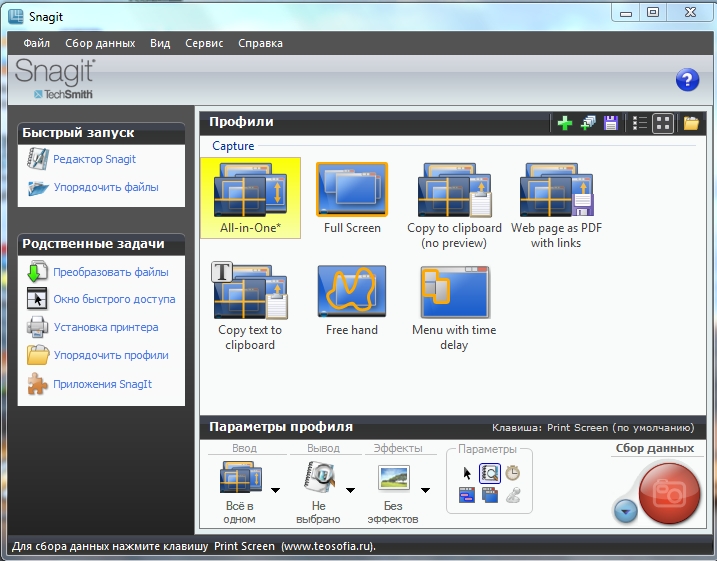Click the profile wizard icon beside the plus
717x561 pixels.
588,123
